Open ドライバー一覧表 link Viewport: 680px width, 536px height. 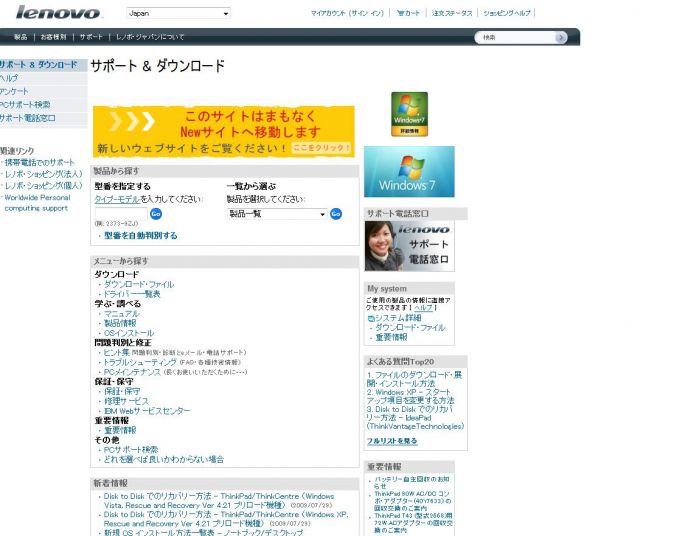tap(132, 294)
